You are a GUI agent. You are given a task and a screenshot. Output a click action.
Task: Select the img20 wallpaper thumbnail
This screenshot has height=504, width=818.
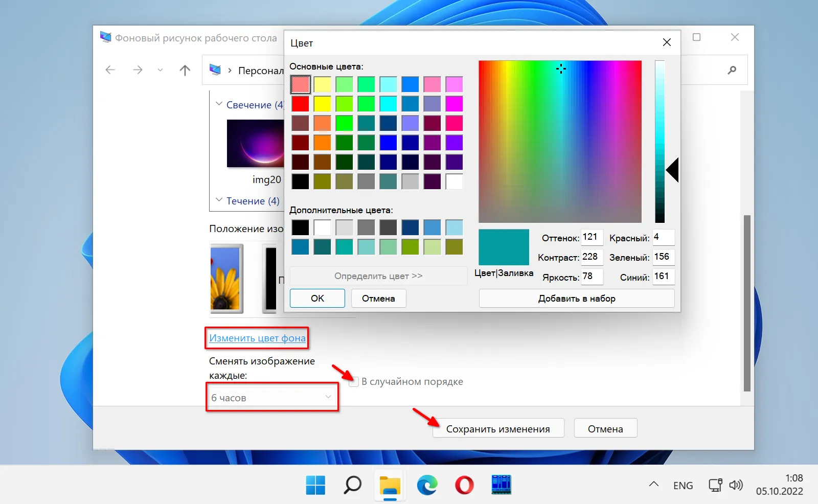256,144
